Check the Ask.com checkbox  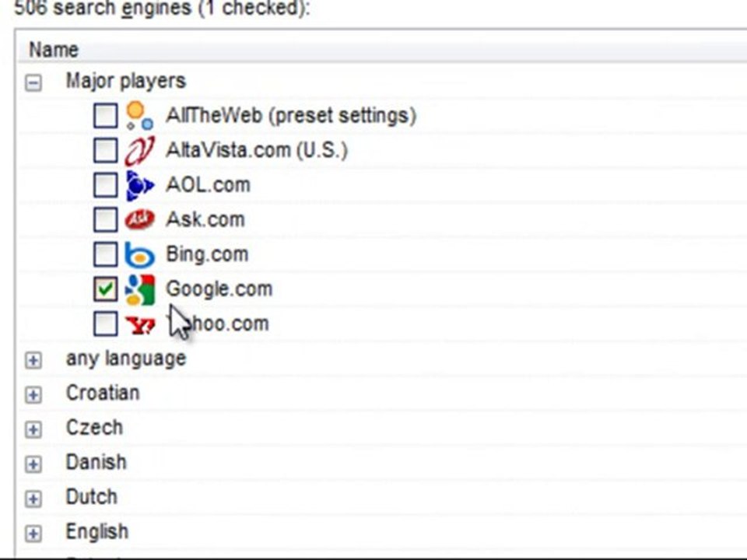[105, 219]
